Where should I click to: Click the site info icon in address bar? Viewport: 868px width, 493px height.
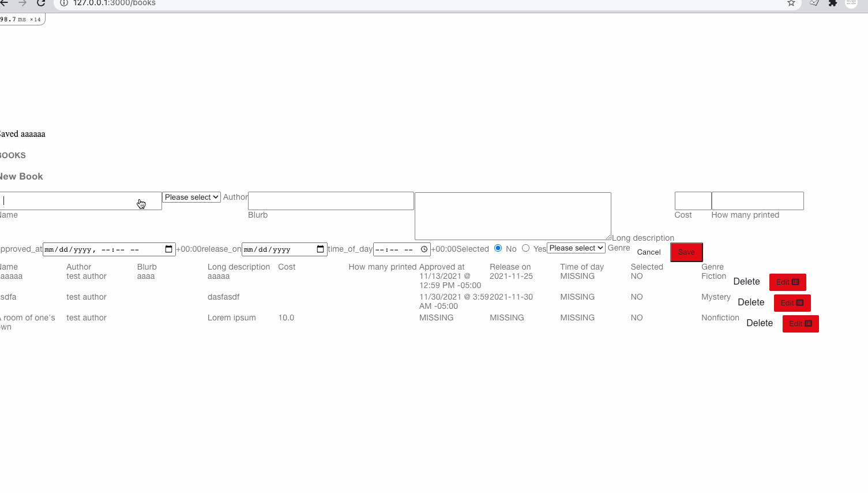click(64, 3)
